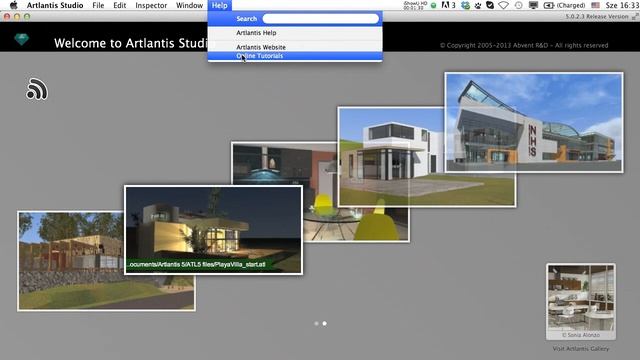
Task: Open the US flag input source menu
Action: coord(596,5)
